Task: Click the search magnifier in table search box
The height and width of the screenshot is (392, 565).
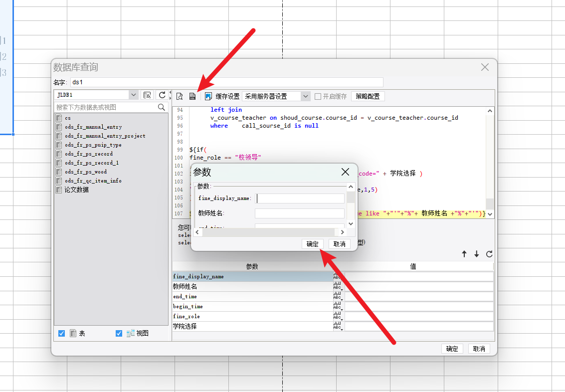Action: (162, 107)
